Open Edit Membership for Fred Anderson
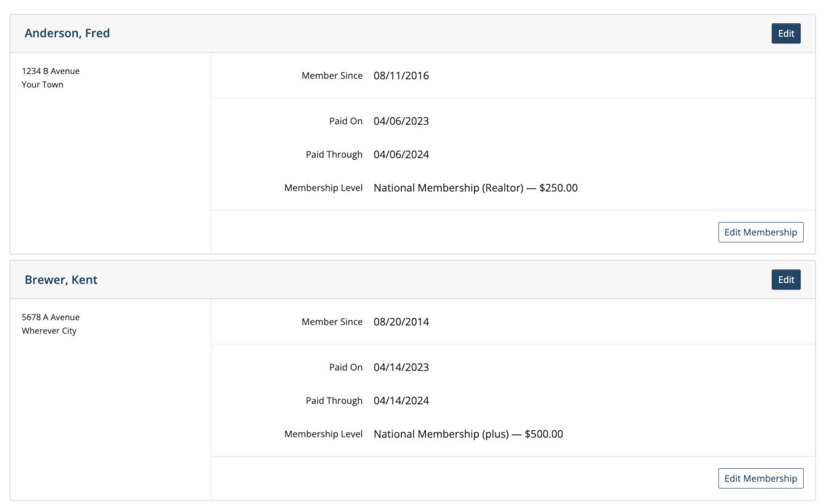Viewport: 824px width, 504px height. point(760,232)
